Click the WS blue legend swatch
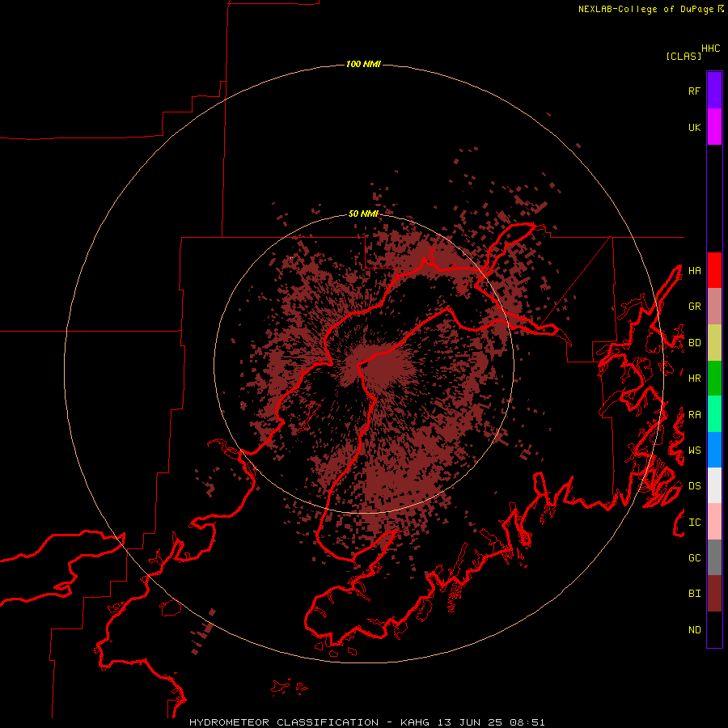This screenshot has width=728, height=728. (714, 450)
